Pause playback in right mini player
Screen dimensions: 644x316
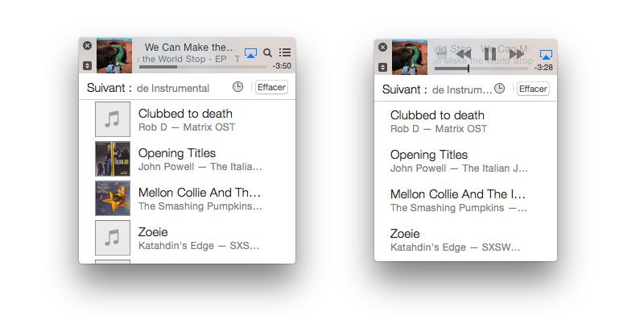point(490,54)
